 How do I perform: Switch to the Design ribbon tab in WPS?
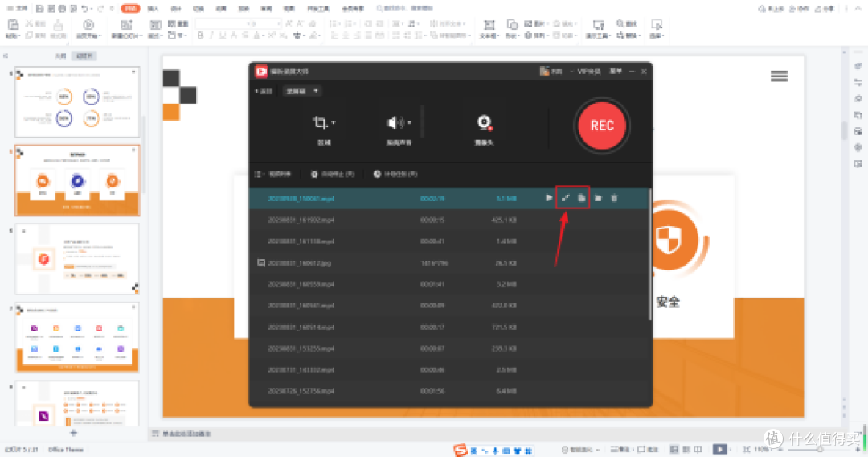tap(176, 9)
